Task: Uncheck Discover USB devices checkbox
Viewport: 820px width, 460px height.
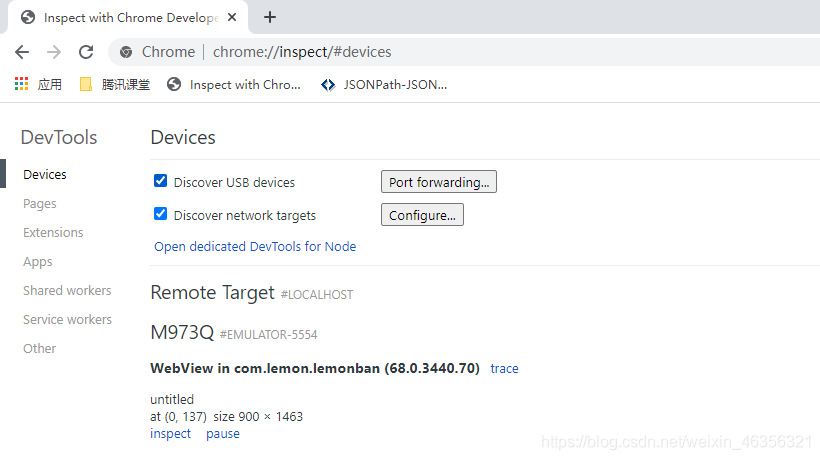Action: click(x=161, y=181)
